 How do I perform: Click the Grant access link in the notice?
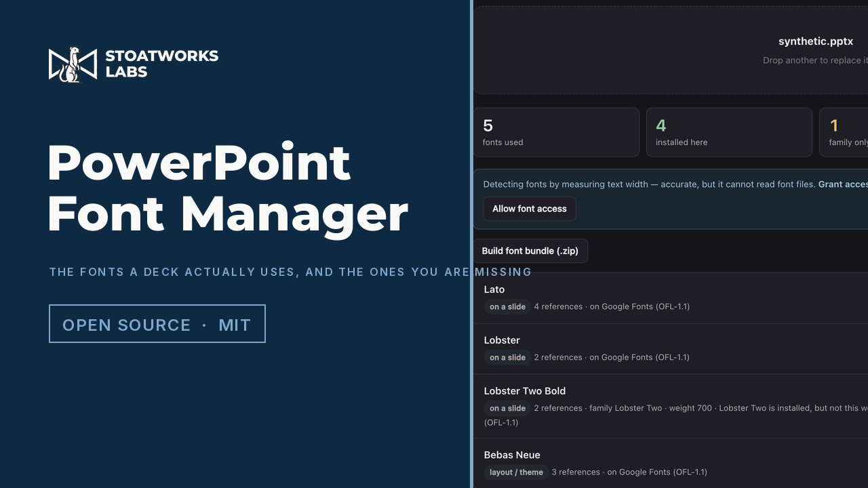pyautogui.click(x=843, y=184)
